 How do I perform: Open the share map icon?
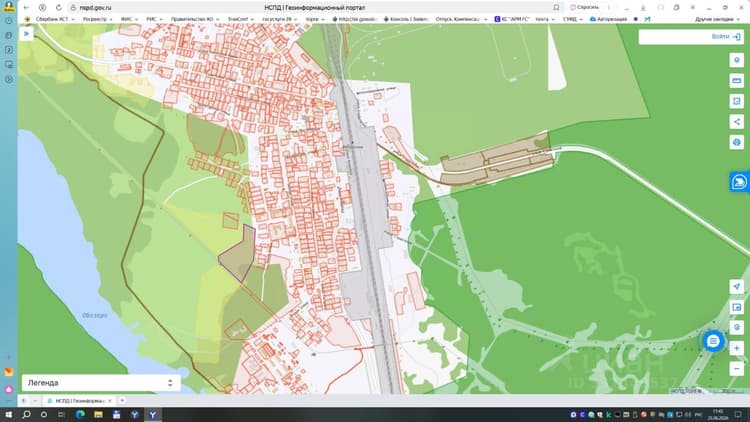(x=737, y=122)
